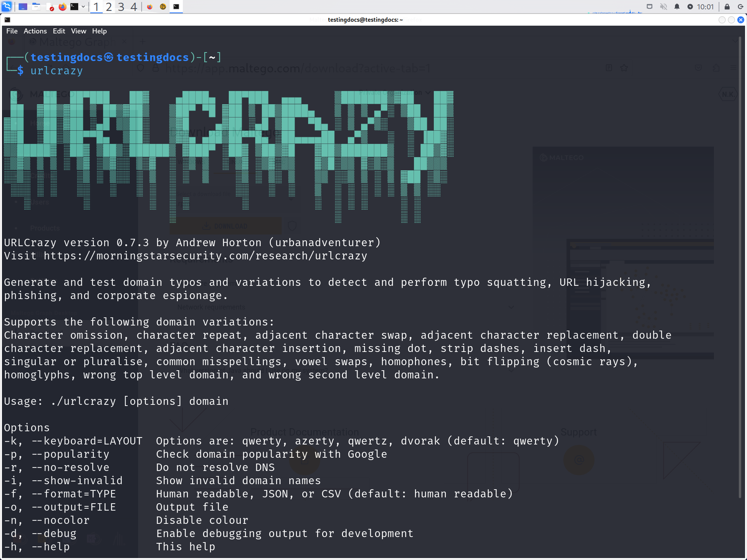
Task: Unmute audio via the volume icon
Action: tap(663, 7)
